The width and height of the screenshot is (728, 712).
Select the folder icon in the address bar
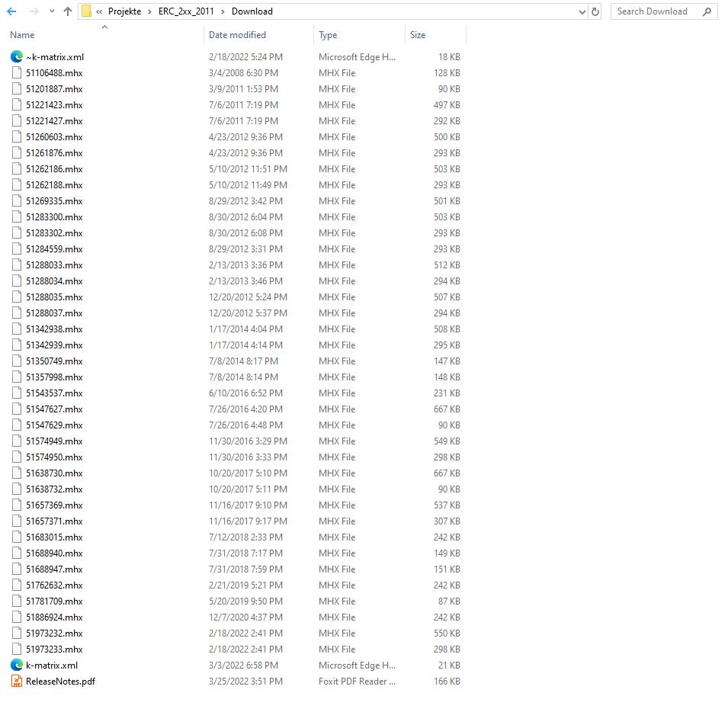(87, 11)
